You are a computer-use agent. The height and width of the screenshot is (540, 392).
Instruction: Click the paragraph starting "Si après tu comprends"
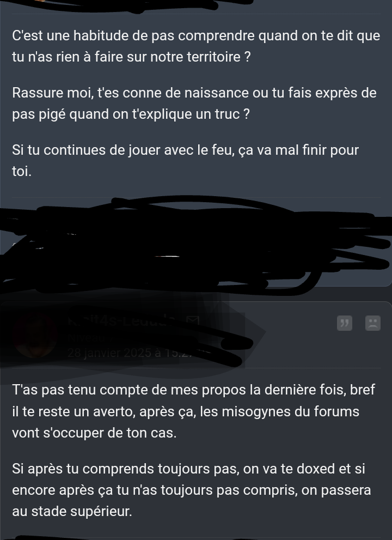[191, 490]
